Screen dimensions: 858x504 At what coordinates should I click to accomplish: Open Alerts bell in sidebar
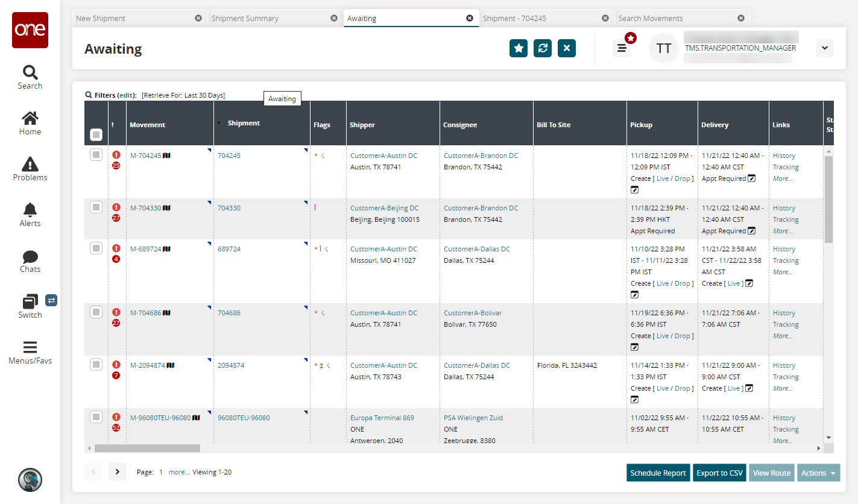point(30,214)
